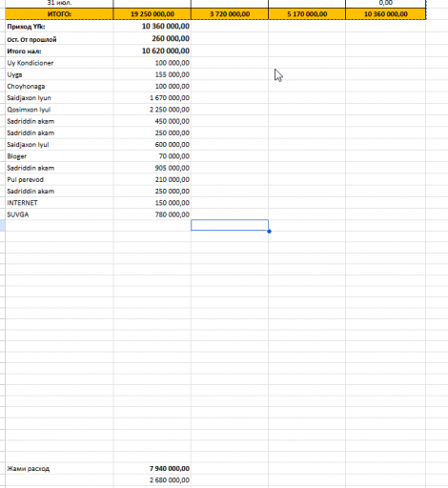The width and height of the screenshot is (448, 488).
Task: Select the 3 720 000,00 total cell
Action: point(230,14)
